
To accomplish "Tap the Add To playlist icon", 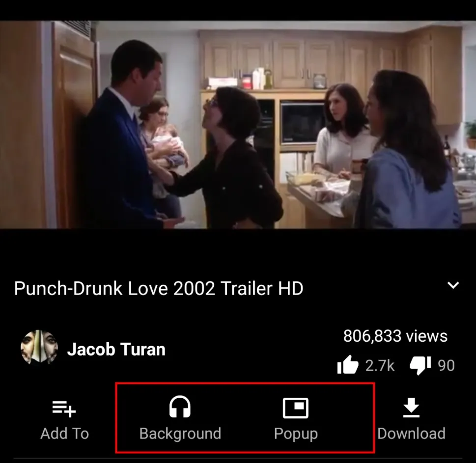I will (64, 409).
